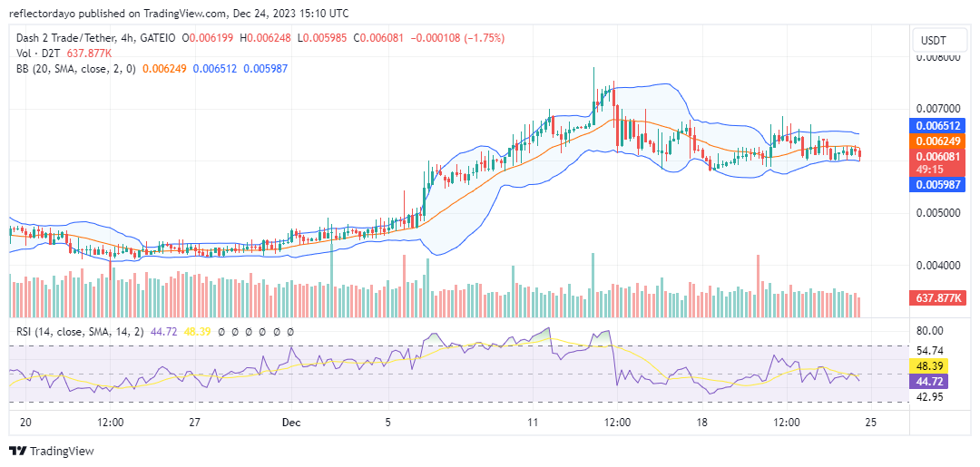This screenshot has width=980, height=467.
Task: Click the header BB upper value 0.006512
Action: [x=215, y=69]
